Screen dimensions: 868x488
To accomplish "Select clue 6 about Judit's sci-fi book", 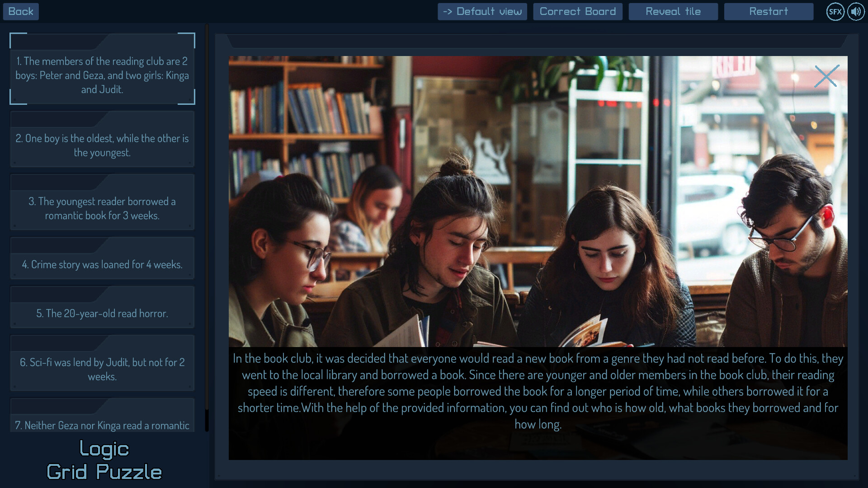I will pyautogui.click(x=102, y=369).
